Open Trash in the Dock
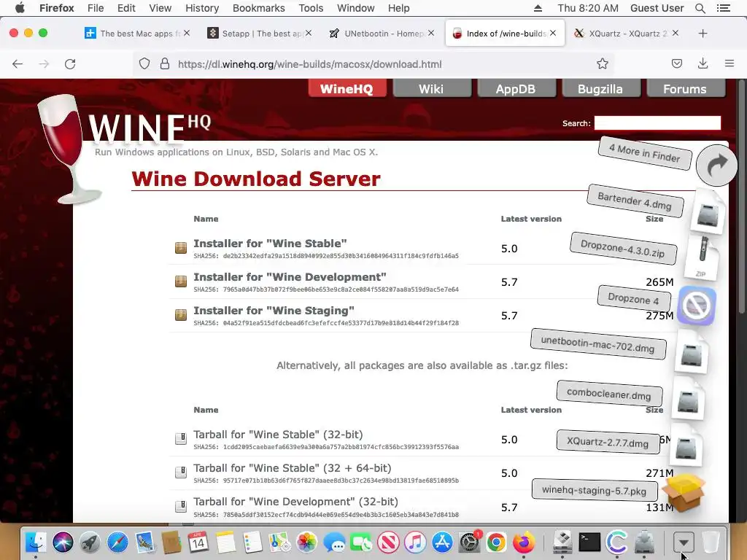This screenshot has height=560, width=747. 711,542
